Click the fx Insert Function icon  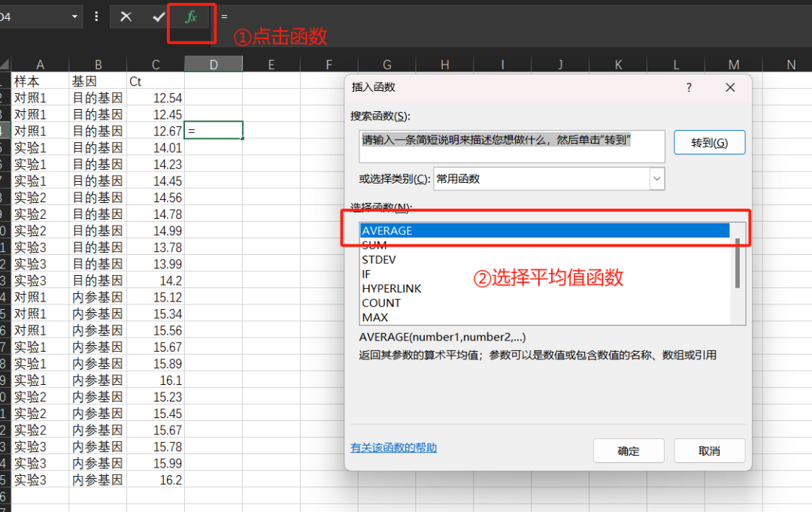click(x=191, y=17)
